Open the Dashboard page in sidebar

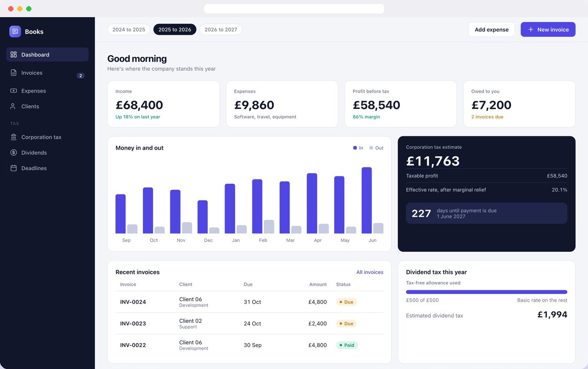click(47, 55)
